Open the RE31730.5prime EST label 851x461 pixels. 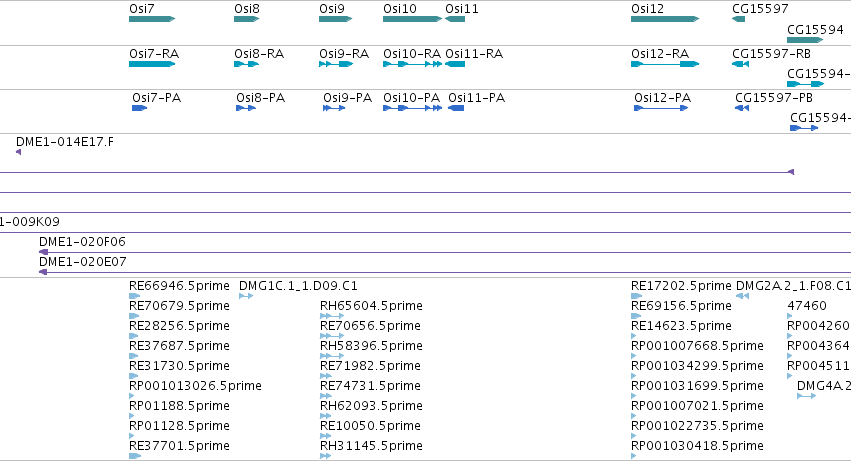pyautogui.click(x=179, y=366)
